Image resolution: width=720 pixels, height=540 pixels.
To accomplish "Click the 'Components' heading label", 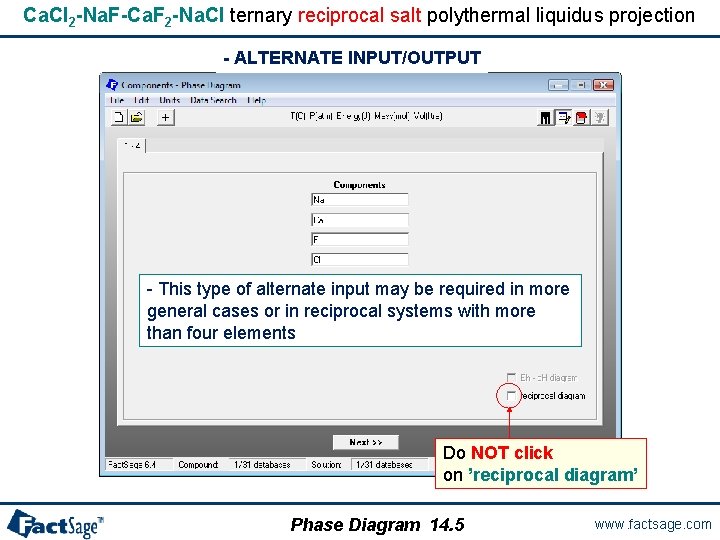I will [360, 185].
